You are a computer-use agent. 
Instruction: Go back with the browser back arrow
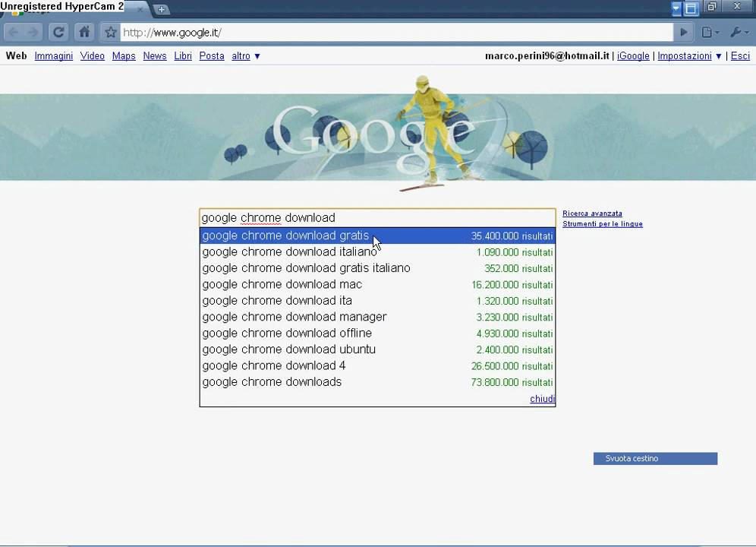coord(14,33)
